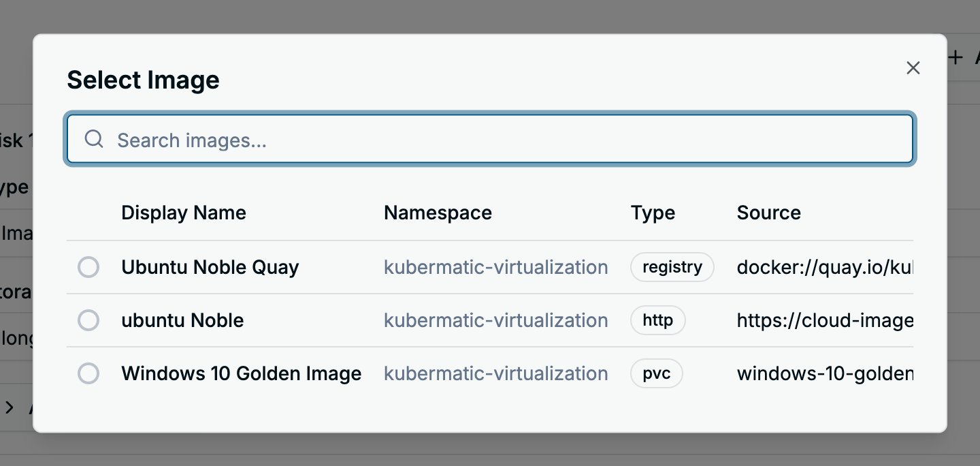Click the Source column header

tap(768, 213)
